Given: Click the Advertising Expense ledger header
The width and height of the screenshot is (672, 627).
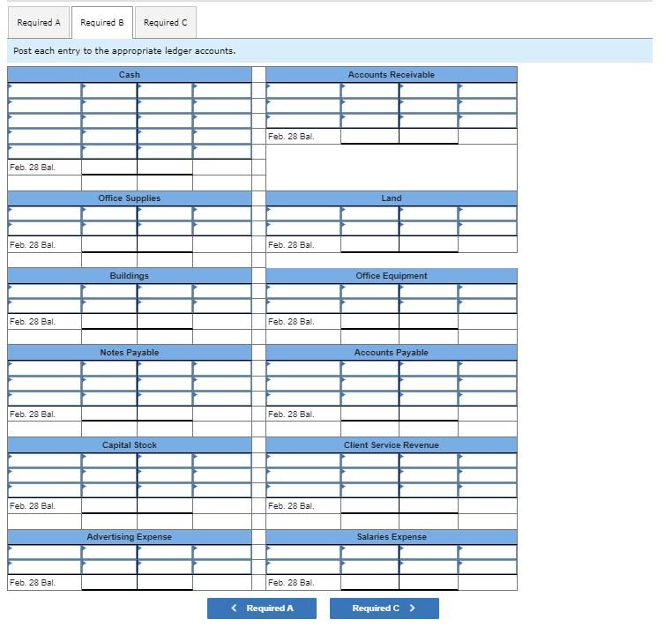Looking at the screenshot, I should 130,536.
